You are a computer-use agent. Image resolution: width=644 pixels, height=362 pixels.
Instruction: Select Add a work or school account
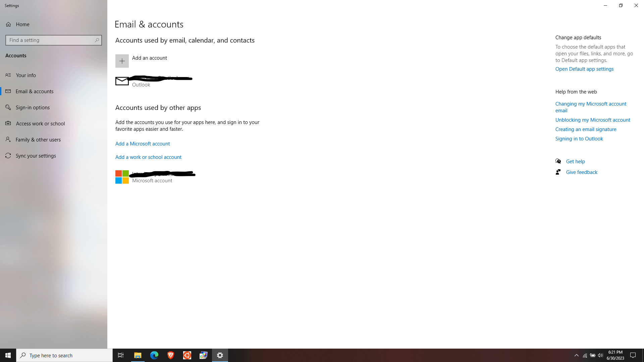tap(148, 157)
